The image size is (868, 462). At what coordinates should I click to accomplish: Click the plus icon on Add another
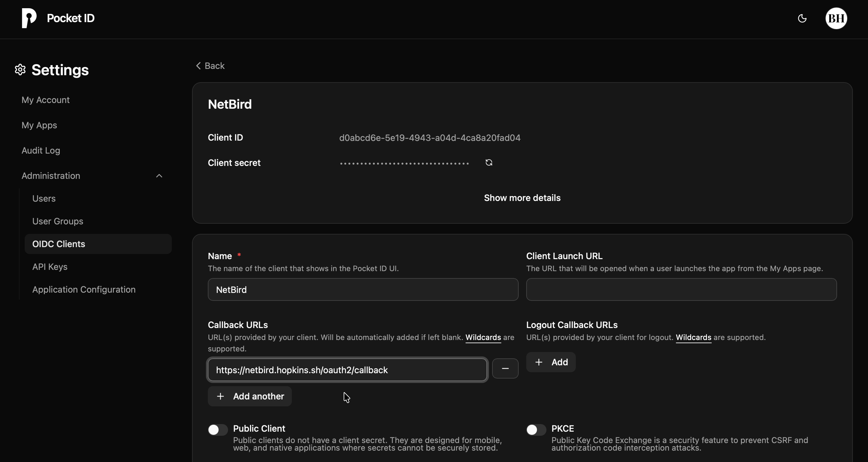tap(221, 396)
